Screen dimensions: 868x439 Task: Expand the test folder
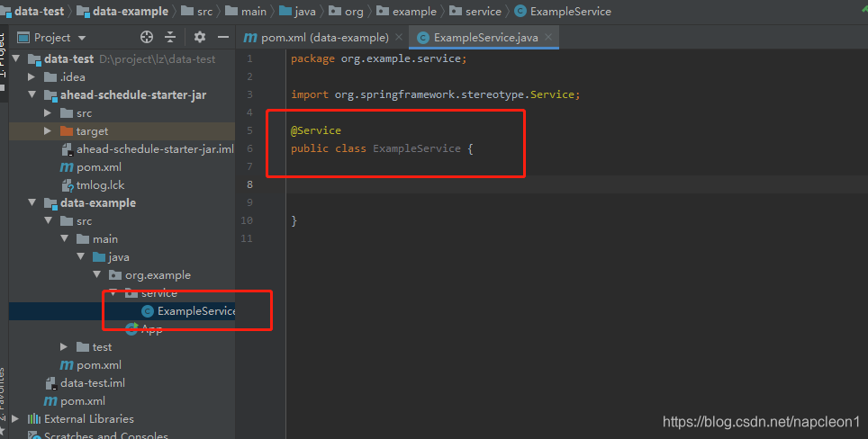click(x=64, y=346)
